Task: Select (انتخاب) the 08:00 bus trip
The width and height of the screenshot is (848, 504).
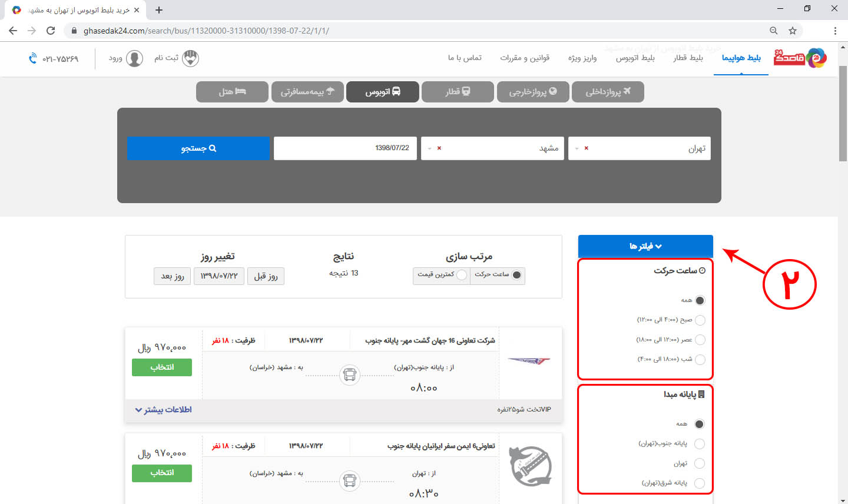Action: [162, 367]
